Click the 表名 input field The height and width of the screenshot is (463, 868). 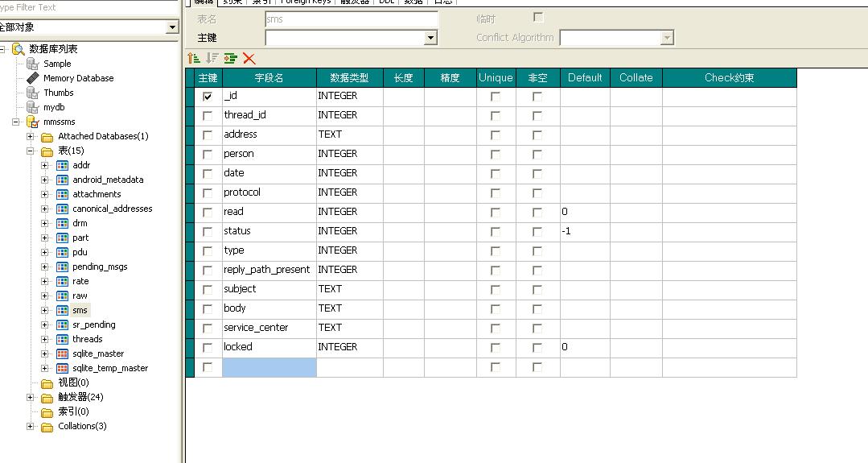(x=352, y=19)
